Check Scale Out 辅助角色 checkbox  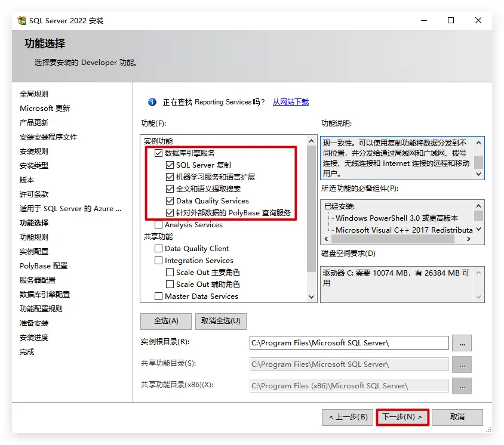pyautogui.click(x=170, y=284)
